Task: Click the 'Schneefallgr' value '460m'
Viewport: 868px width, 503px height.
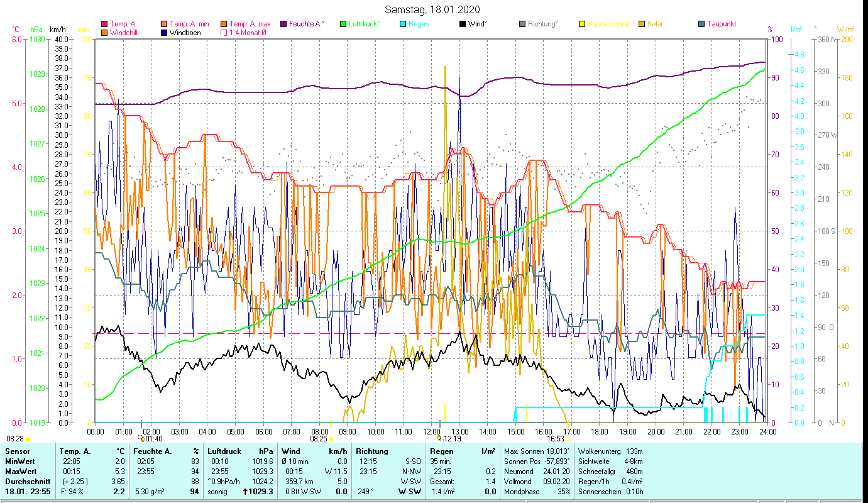Action: [x=634, y=472]
